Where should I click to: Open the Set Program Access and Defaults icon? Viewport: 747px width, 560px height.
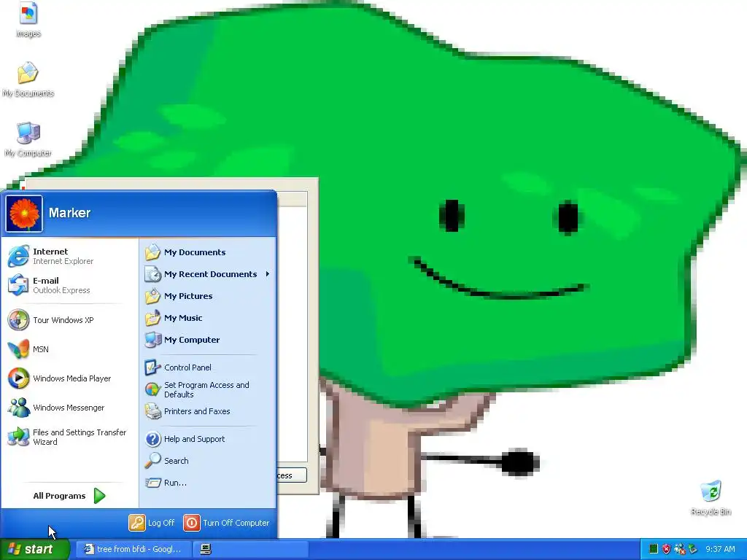(x=153, y=389)
